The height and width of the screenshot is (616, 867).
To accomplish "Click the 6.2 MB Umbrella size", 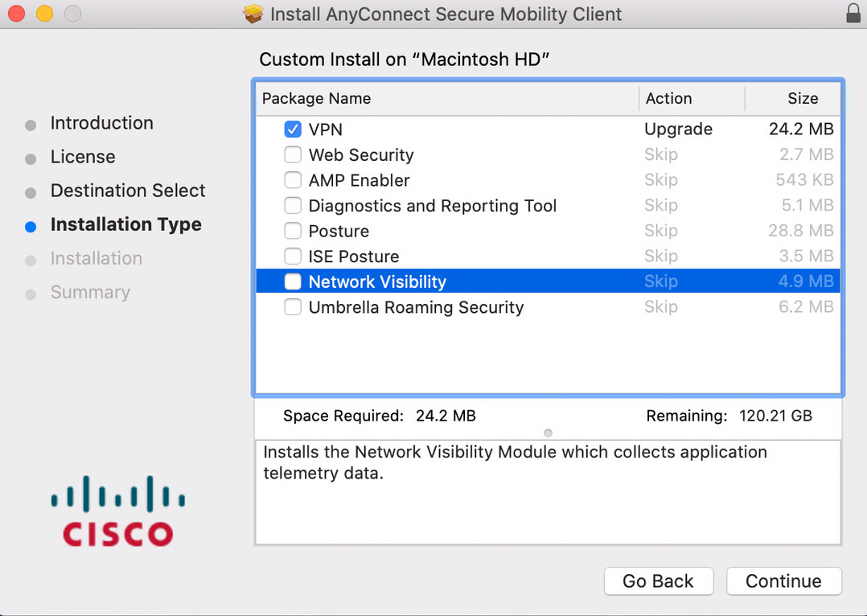I will coord(806,307).
